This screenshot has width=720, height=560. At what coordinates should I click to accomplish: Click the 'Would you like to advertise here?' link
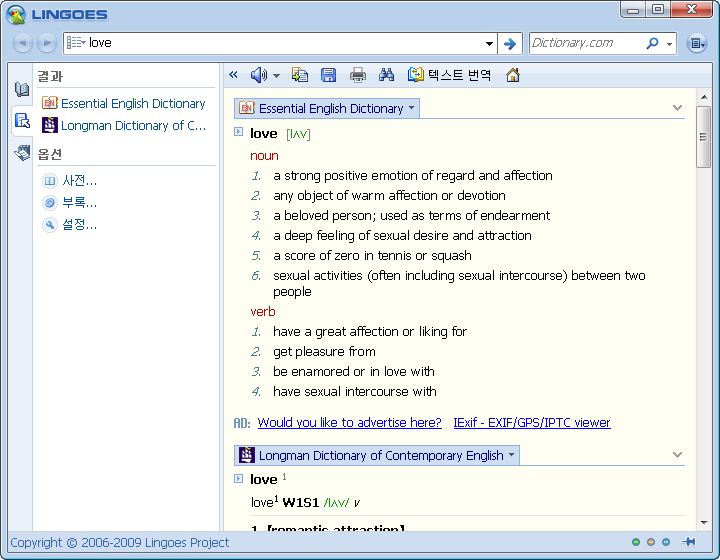coord(349,422)
